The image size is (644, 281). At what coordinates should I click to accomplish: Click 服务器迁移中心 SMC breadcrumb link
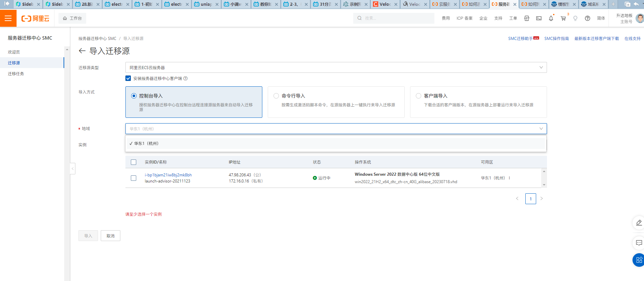tap(97, 39)
